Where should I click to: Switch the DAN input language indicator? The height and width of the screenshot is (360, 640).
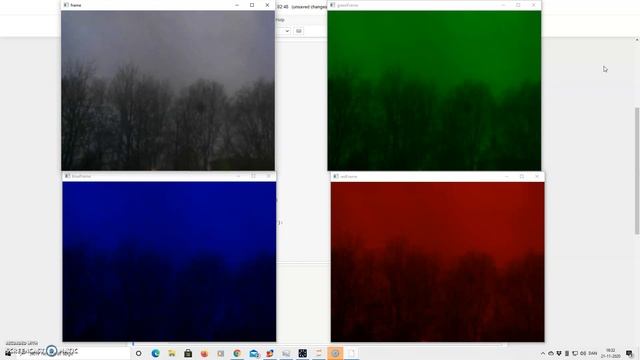593,353
